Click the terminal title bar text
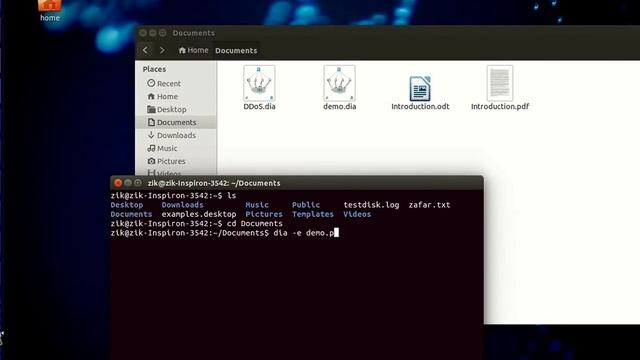This screenshot has height=360, width=640. coord(214,183)
